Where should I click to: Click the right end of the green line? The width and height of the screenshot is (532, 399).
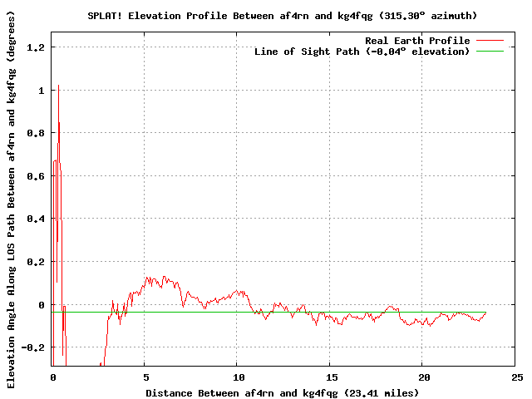(485, 313)
